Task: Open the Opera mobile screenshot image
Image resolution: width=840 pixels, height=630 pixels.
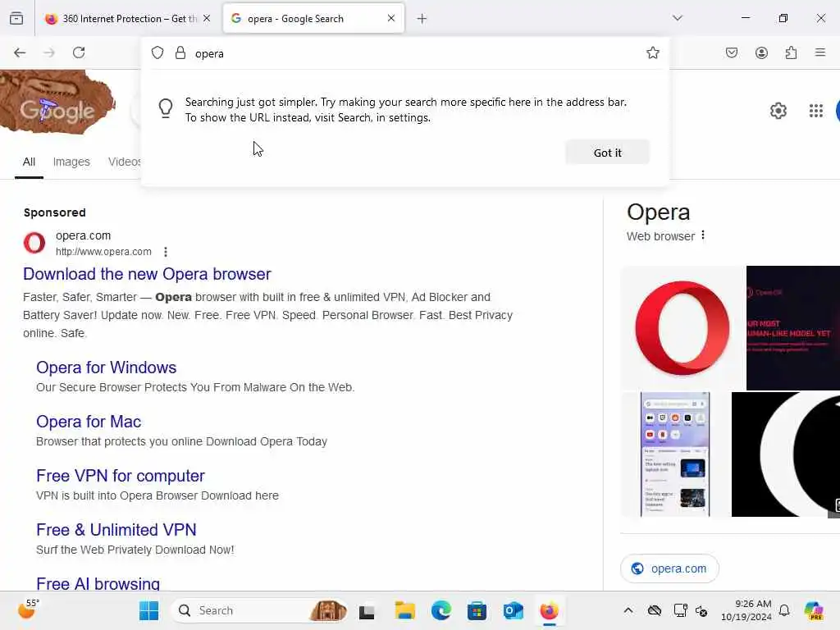Action: (x=675, y=454)
